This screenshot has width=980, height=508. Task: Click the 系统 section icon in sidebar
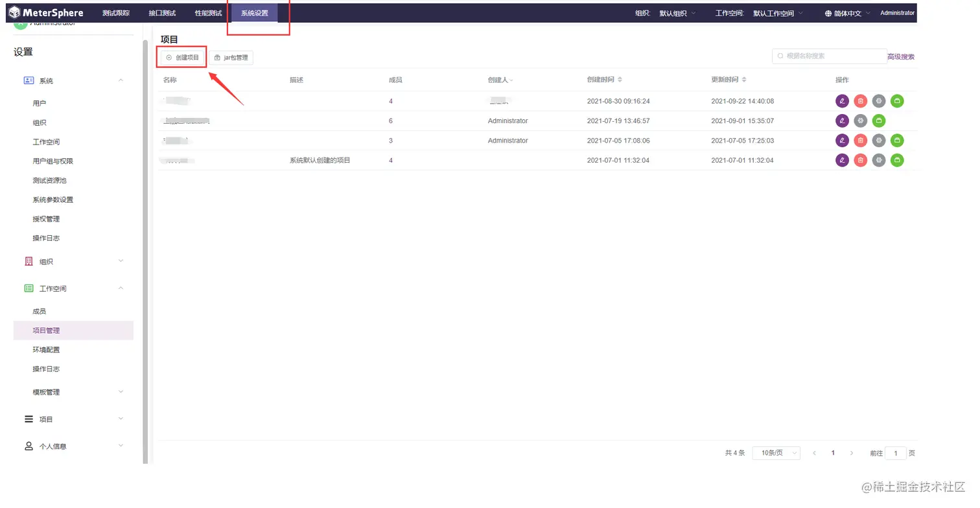(29, 80)
